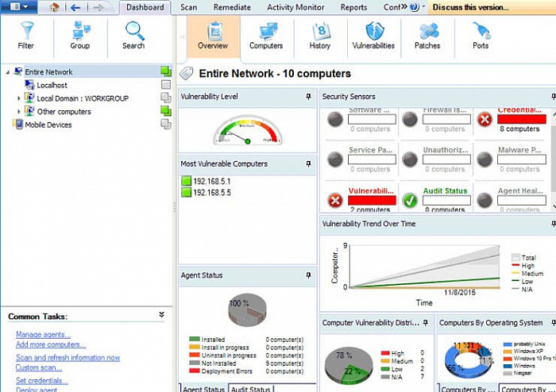Open the Patches bandage icon
The width and height of the screenshot is (556, 392).
click(x=427, y=34)
